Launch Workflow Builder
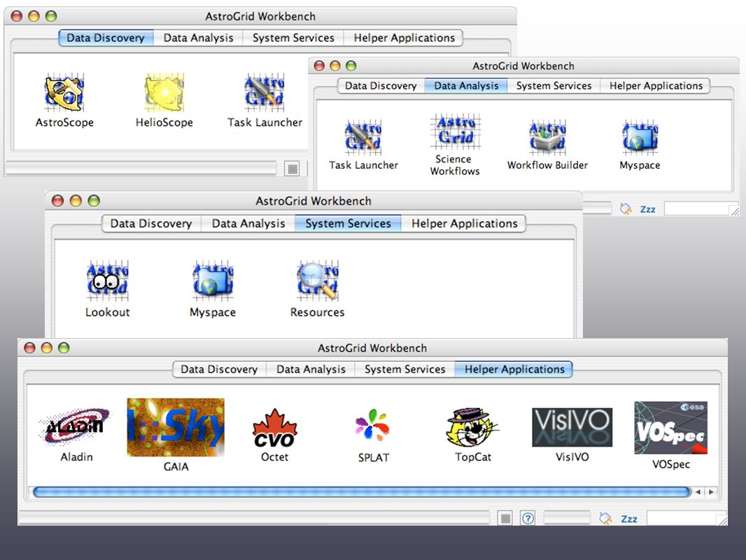This screenshot has height=560, width=746. (548, 137)
